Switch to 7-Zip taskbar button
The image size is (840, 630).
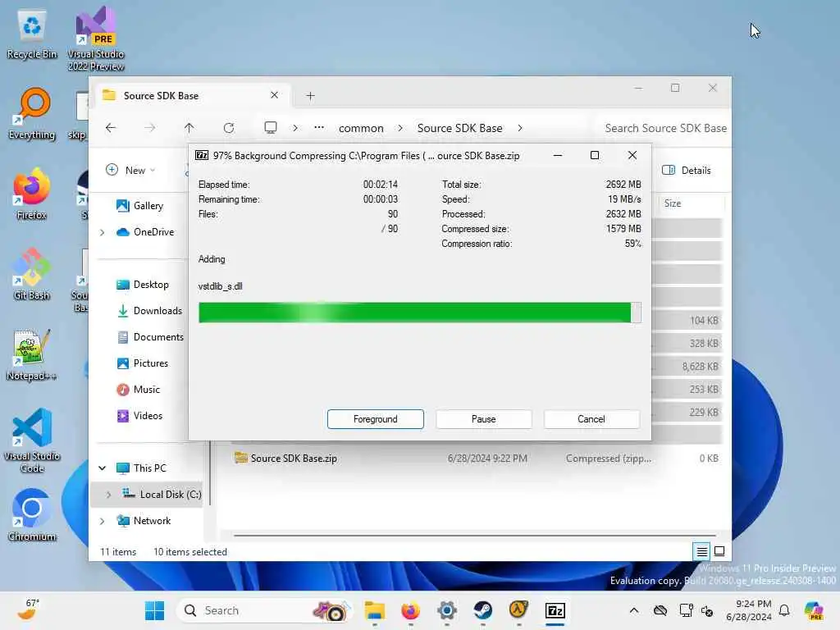pyautogui.click(x=555, y=610)
